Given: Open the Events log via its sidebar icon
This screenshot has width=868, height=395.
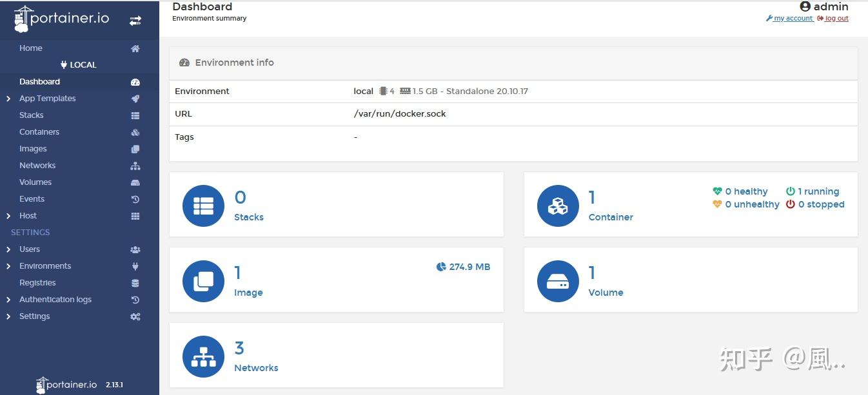Looking at the screenshot, I should click(x=135, y=199).
